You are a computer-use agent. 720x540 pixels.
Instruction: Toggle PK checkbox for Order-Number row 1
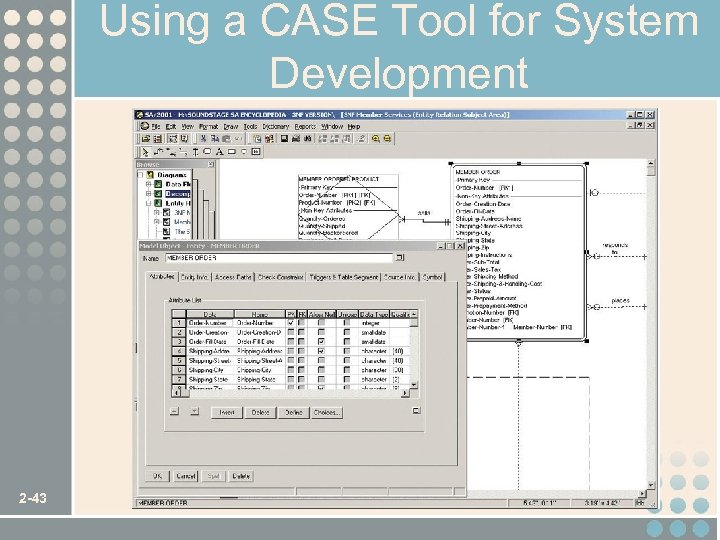point(291,323)
